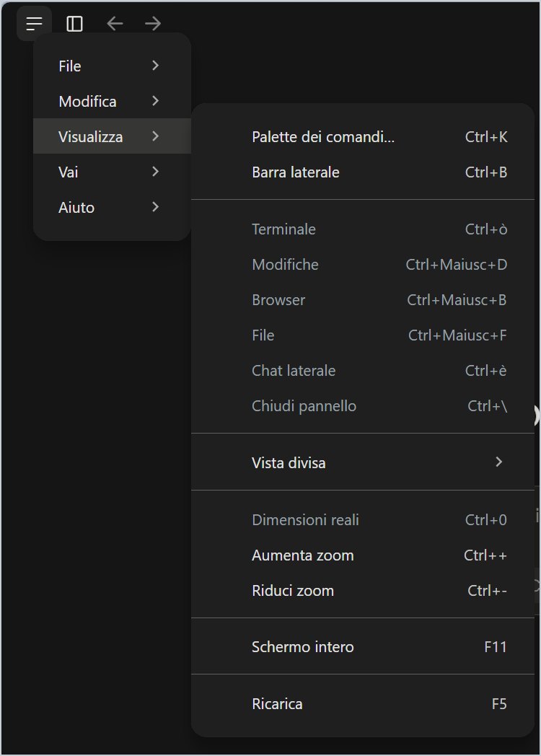
Task: Toggle Barra laterale option
Action: tap(363, 172)
